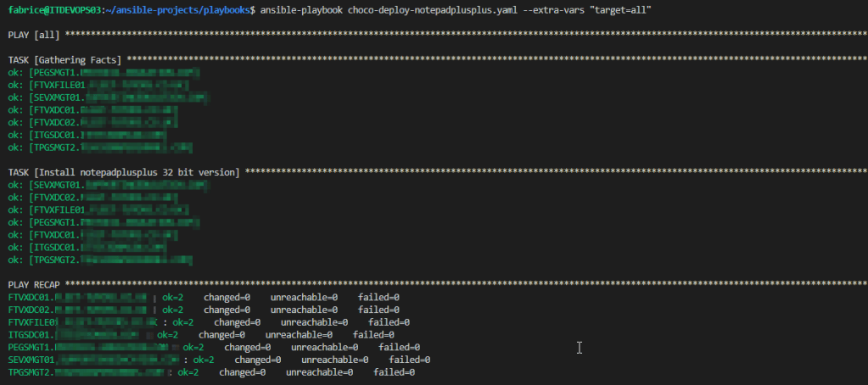This screenshot has height=385, width=868.
Task: Click failed=0 on the PEGSMGT1 recap row
Action: pyautogui.click(x=399, y=348)
